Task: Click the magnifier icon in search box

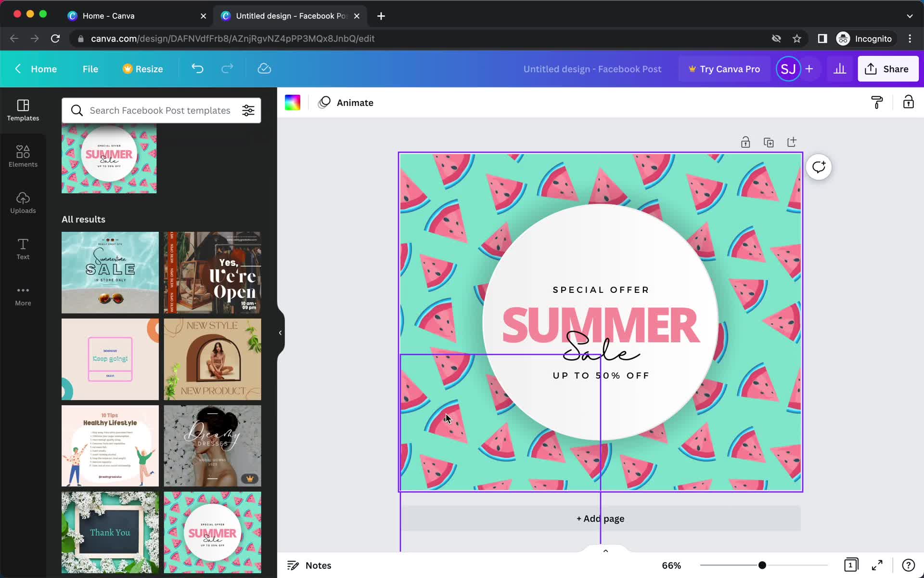Action: coord(77,110)
